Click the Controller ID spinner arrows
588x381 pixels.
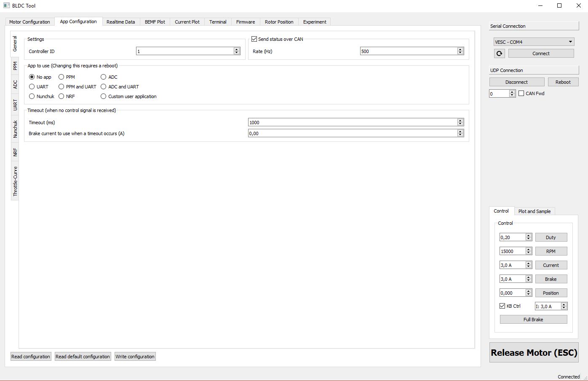[x=237, y=51]
